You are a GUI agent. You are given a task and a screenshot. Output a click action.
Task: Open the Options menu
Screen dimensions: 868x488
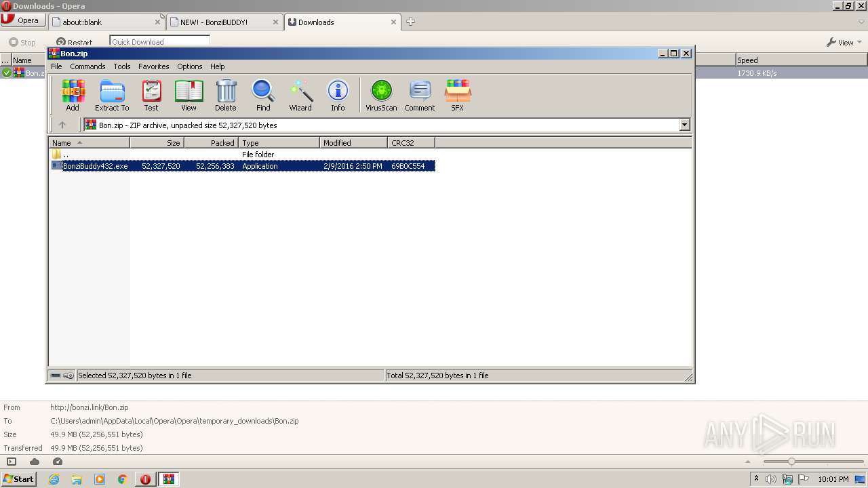tap(190, 66)
